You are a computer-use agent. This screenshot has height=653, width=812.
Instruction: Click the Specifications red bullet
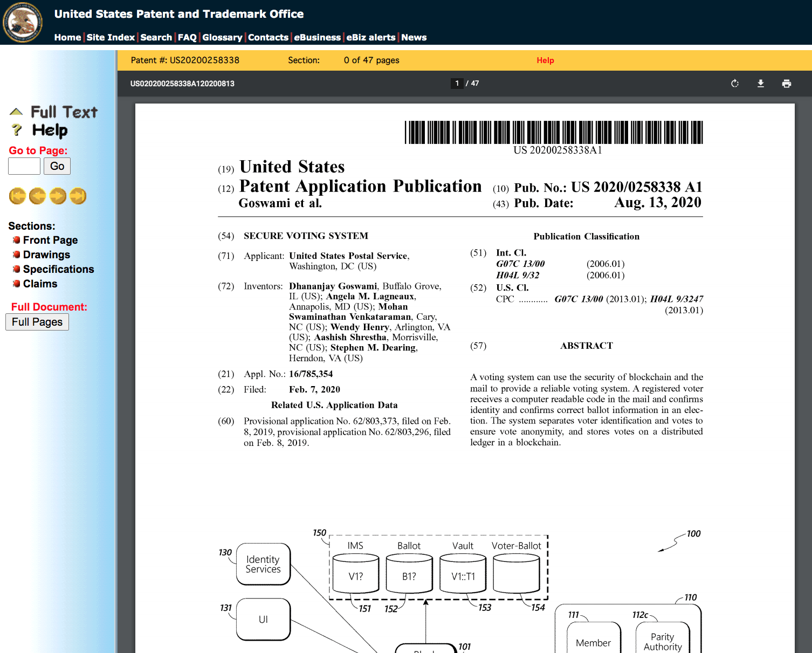pos(17,269)
